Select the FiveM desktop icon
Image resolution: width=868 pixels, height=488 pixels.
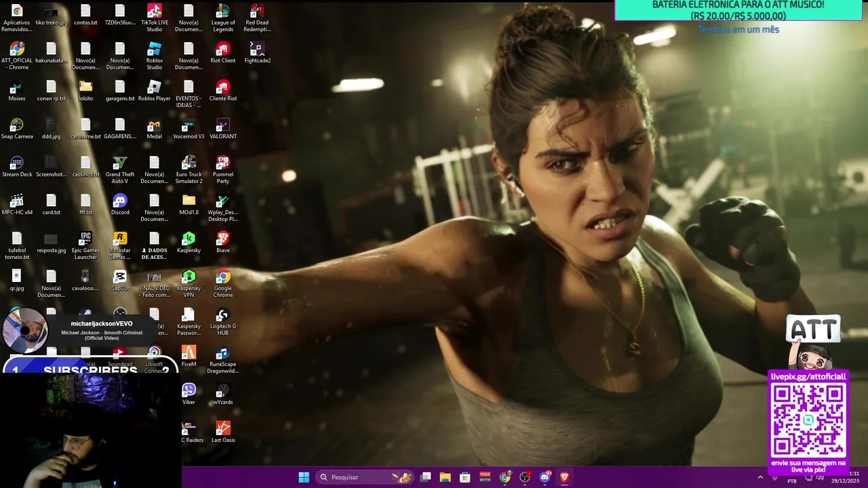click(189, 357)
